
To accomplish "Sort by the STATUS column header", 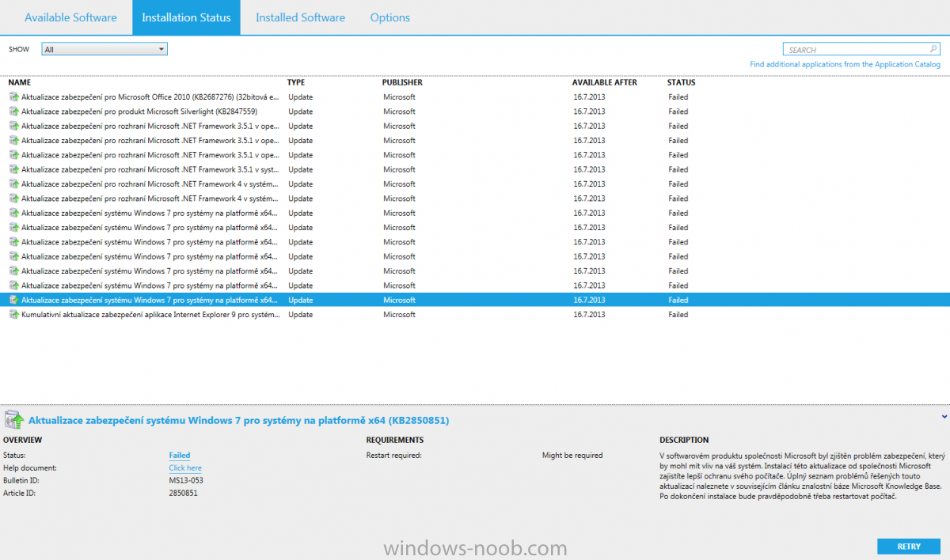I will point(682,82).
